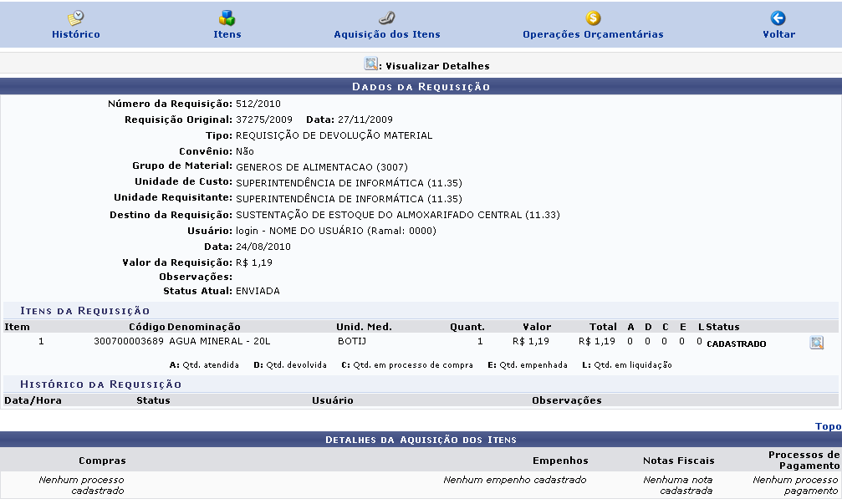Select the CADASTRADO item status
Screen dimensions: 842x504
pos(736,344)
